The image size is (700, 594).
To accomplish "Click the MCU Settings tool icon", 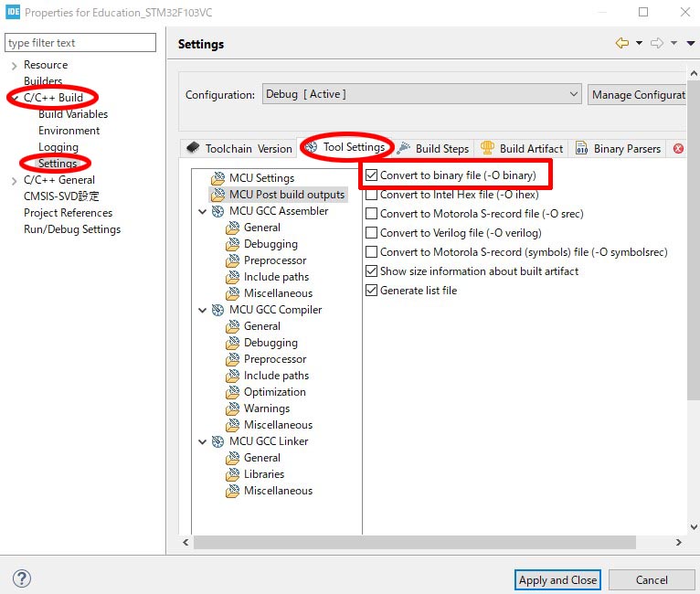I will (217, 178).
